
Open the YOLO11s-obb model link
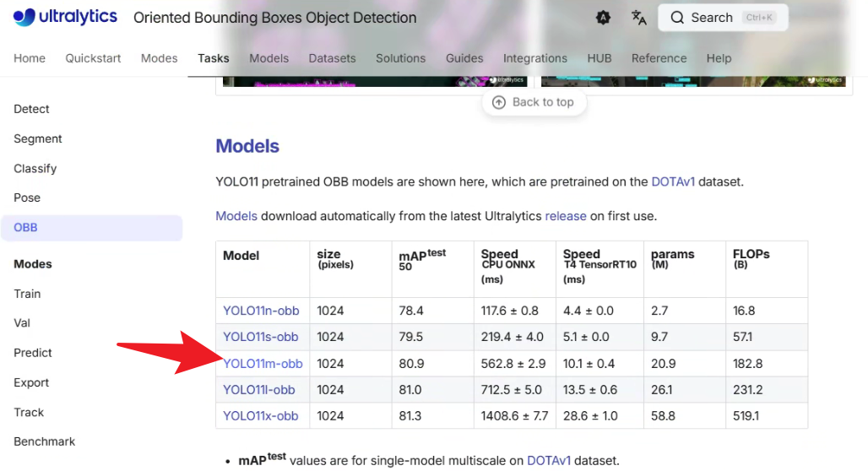click(x=260, y=337)
